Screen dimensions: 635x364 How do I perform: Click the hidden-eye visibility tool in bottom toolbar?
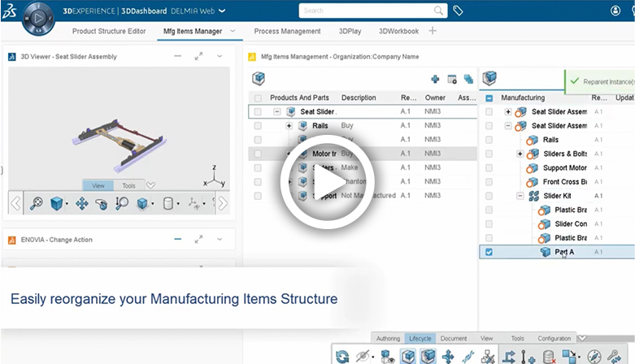[x=363, y=357]
